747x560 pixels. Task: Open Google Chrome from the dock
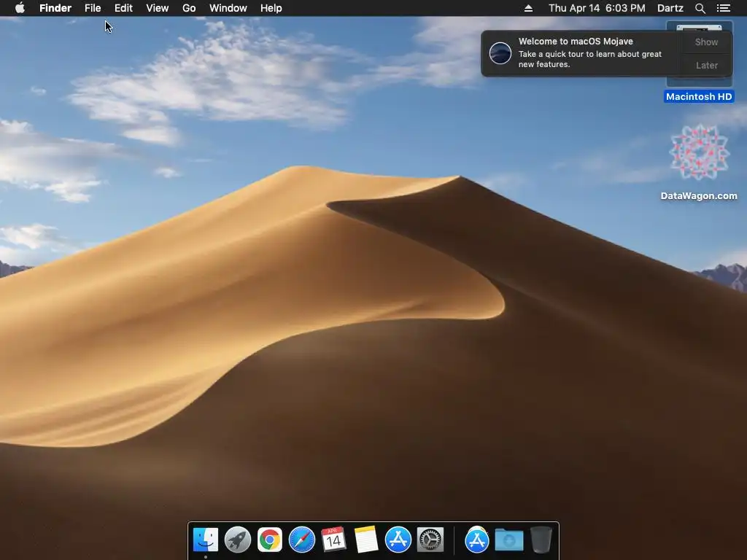tap(270, 540)
